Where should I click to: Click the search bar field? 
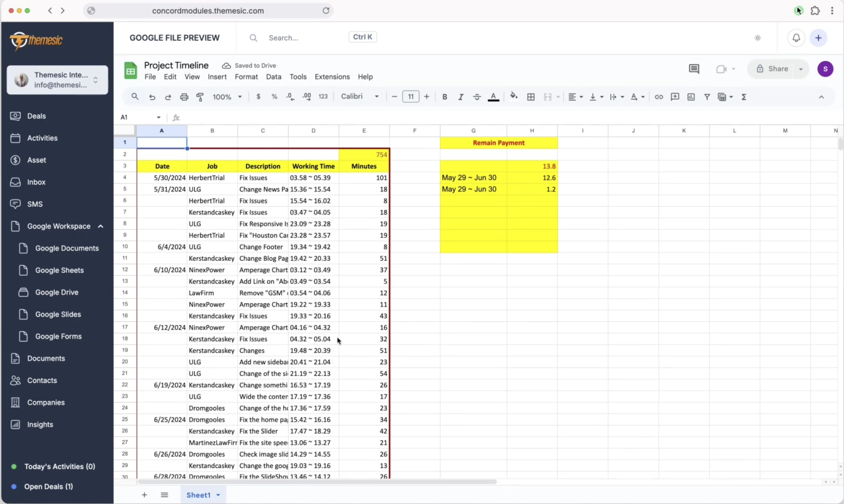299,37
